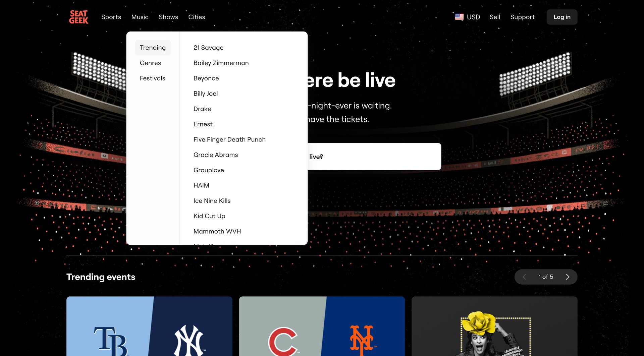
Task: View 21 Savage tickets
Action: pyautogui.click(x=208, y=48)
